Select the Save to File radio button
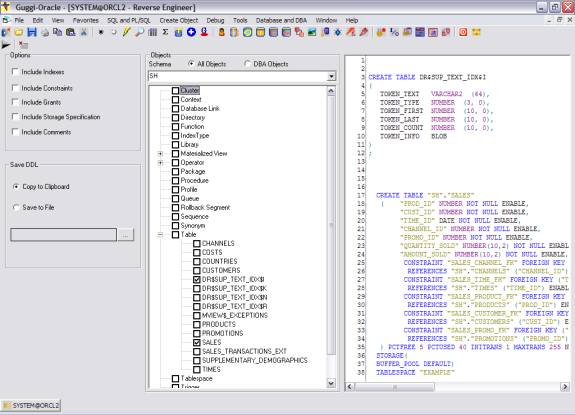This screenshot has height=415, width=575. (x=16, y=208)
